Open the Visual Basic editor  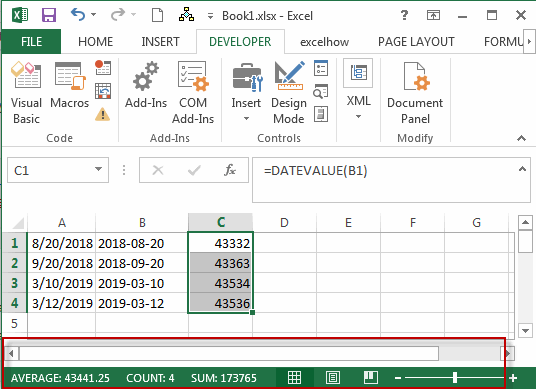(26, 92)
